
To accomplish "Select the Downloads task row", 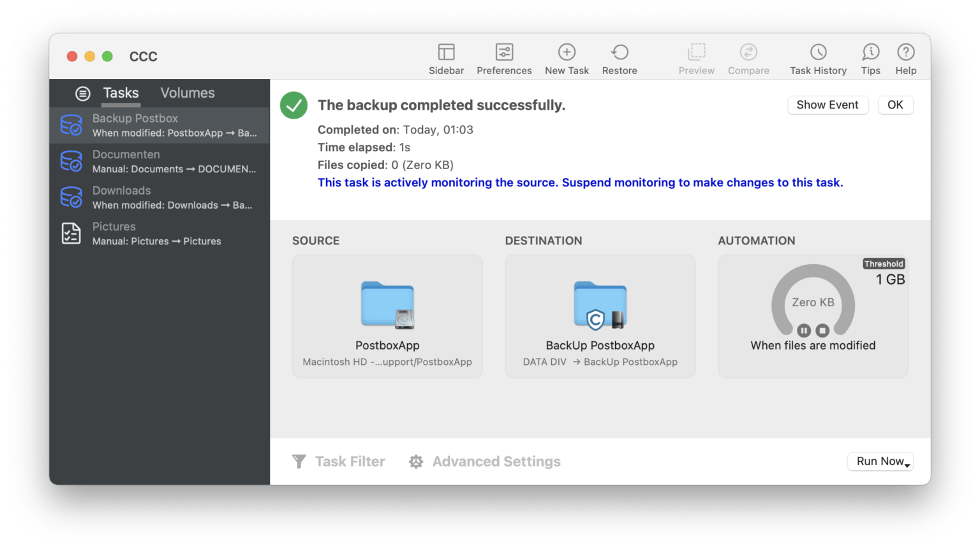I will pyautogui.click(x=160, y=197).
